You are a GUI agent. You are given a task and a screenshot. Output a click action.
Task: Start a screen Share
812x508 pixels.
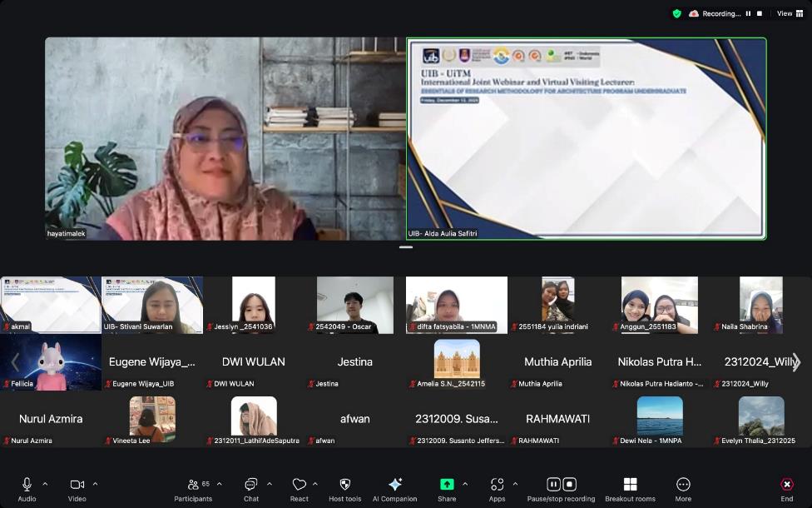447,486
